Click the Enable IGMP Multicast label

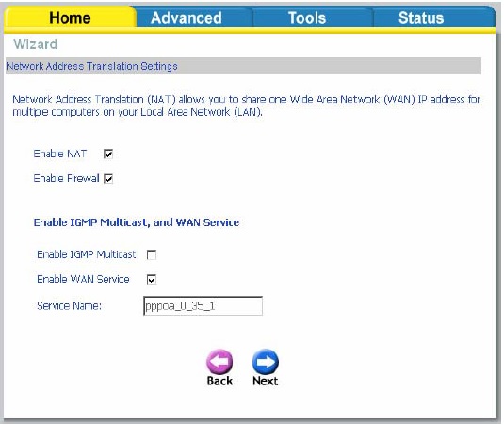point(87,254)
